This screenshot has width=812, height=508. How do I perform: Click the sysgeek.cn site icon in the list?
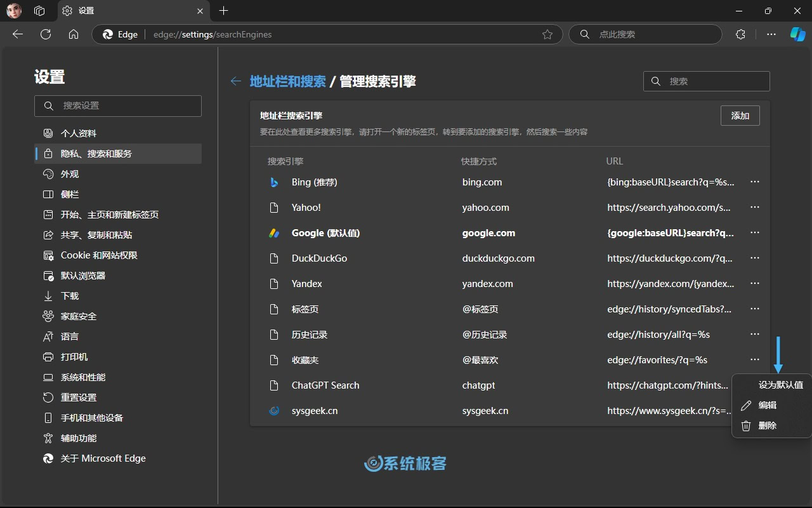[x=274, y=411]
